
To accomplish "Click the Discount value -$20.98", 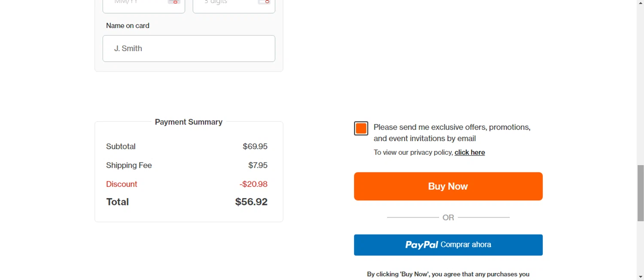I will [253, 184].
